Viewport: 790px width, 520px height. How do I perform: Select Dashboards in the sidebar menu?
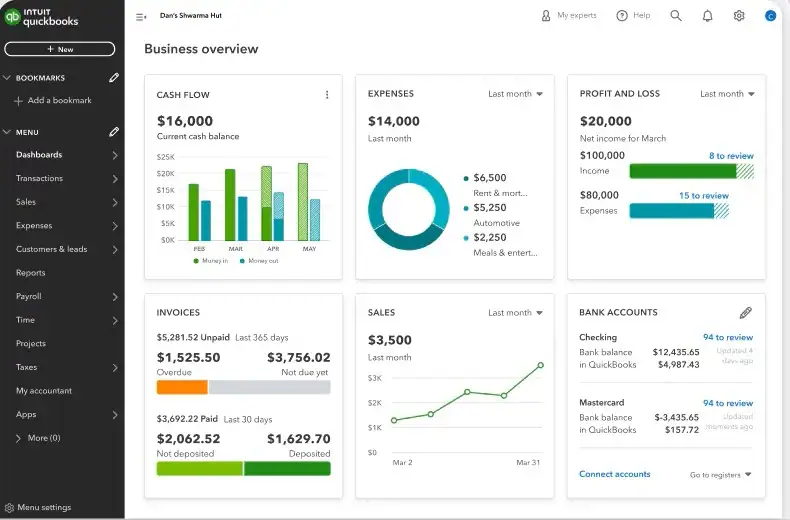(39, 155)
